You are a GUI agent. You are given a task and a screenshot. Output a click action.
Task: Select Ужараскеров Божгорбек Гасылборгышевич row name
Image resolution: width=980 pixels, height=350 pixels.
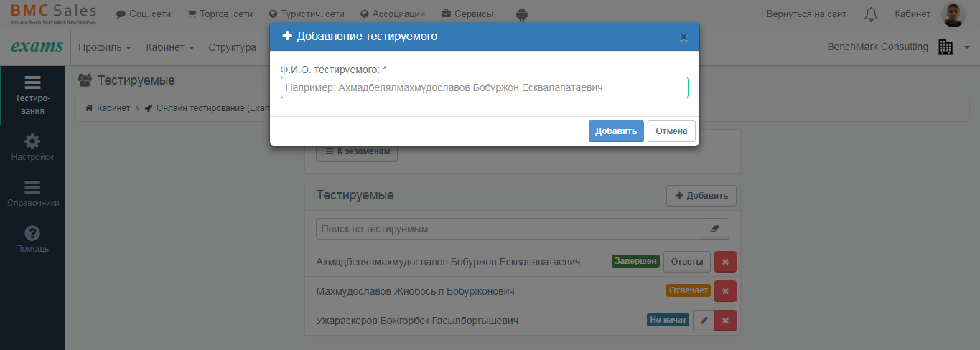point(417,321)
